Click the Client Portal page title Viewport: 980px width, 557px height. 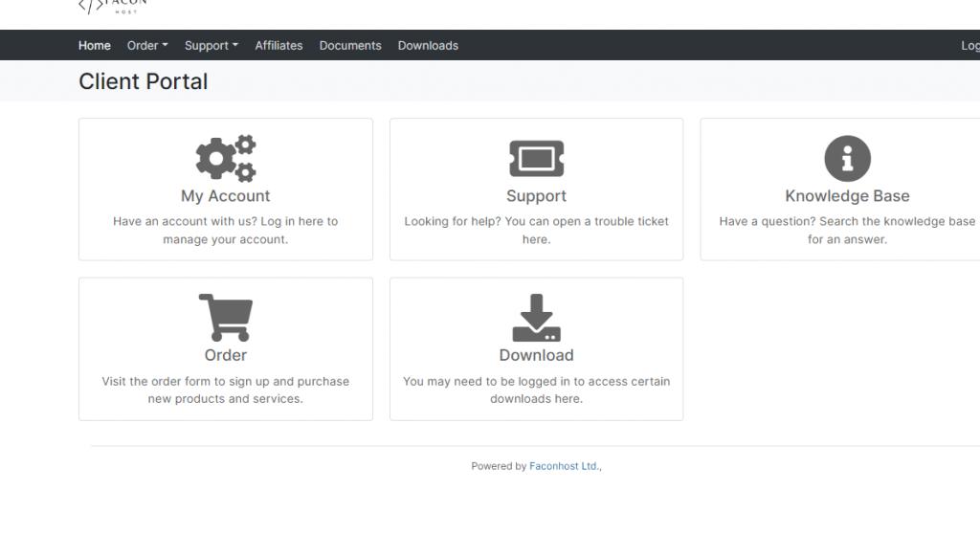[x=144, y=81]
